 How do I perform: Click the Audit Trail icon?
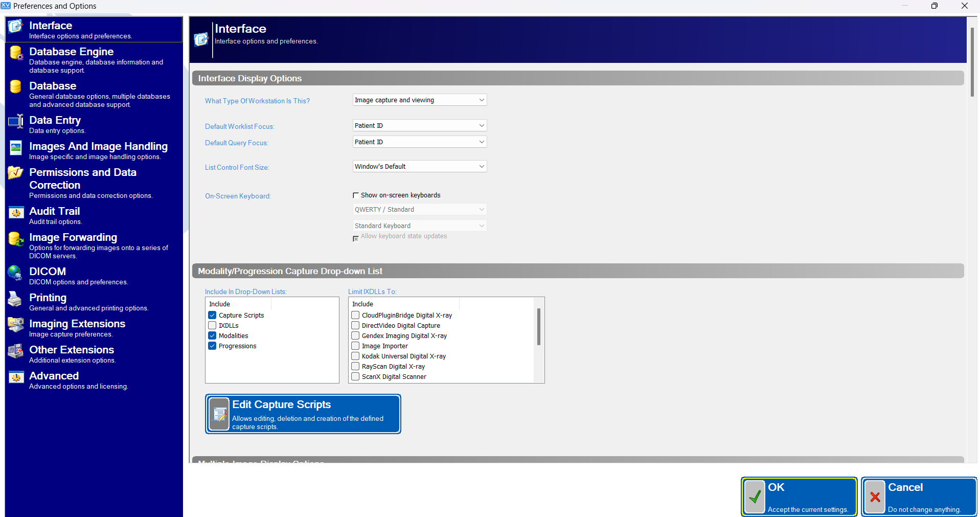tap(16, 213)
